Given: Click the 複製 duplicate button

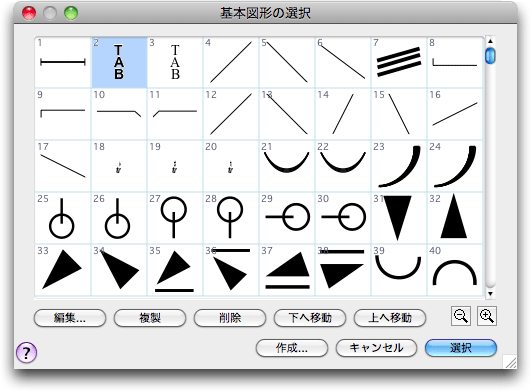Looking at the screenshot, I should [x=150, y=318].
